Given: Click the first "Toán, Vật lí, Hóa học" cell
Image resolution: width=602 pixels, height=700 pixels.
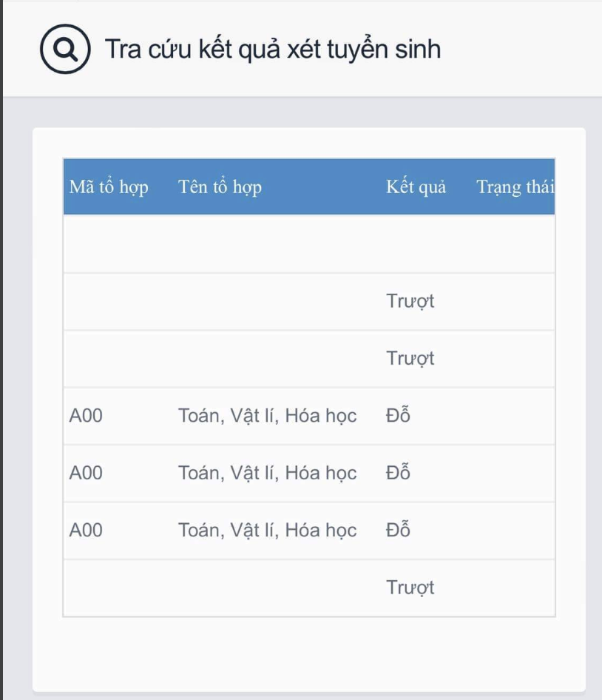Looking at the screenshot, I should [266, 415].
